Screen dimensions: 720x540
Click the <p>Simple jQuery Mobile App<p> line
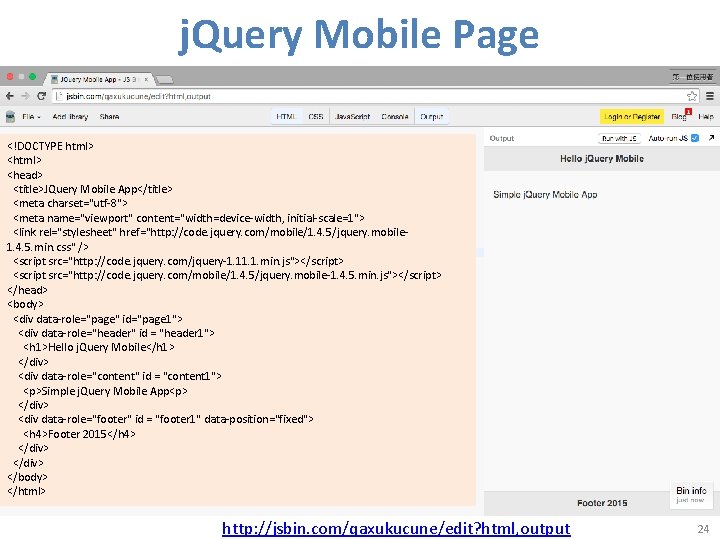tap(105, 391)
